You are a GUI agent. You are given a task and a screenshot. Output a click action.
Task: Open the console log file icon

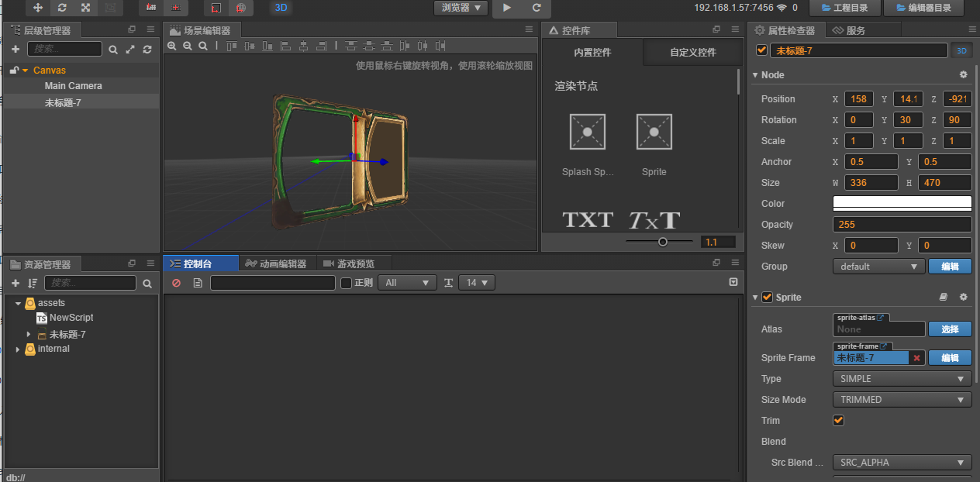click(198, 283)
